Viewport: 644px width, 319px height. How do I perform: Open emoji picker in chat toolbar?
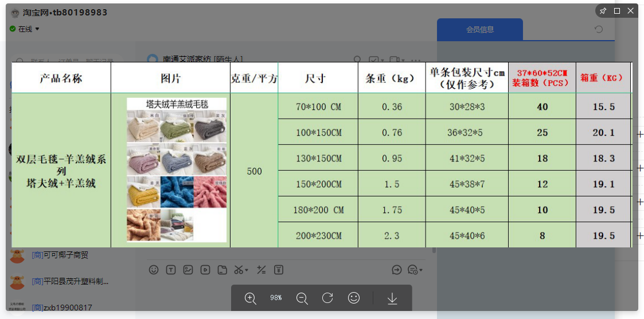(x=154, y=270)
